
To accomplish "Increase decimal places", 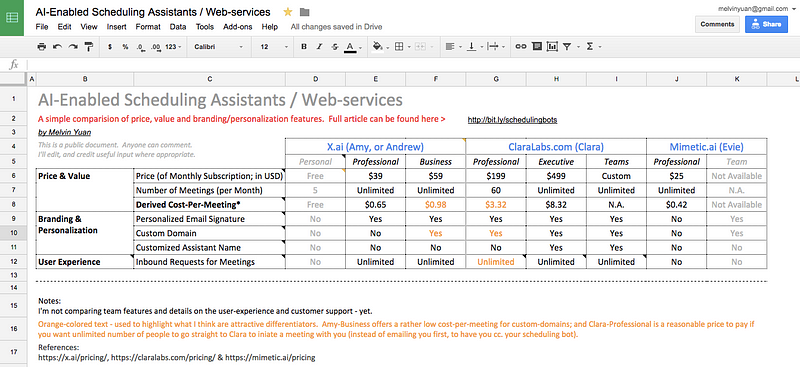I will (x=156, y=46).
